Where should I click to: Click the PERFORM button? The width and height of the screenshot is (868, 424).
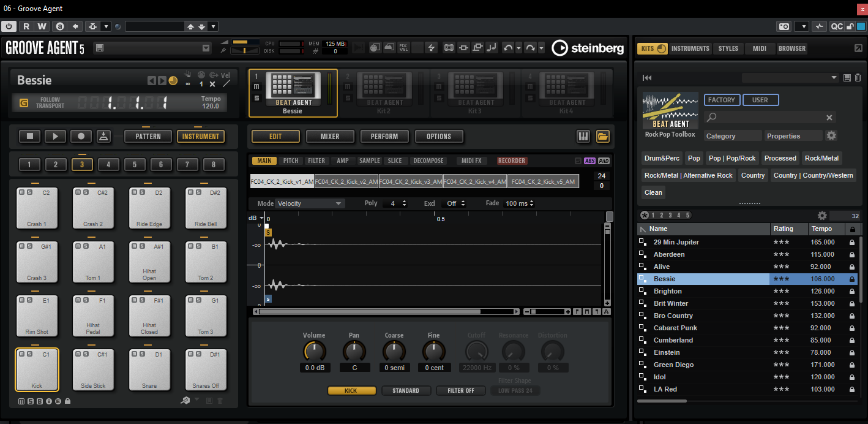pos(384,137)
